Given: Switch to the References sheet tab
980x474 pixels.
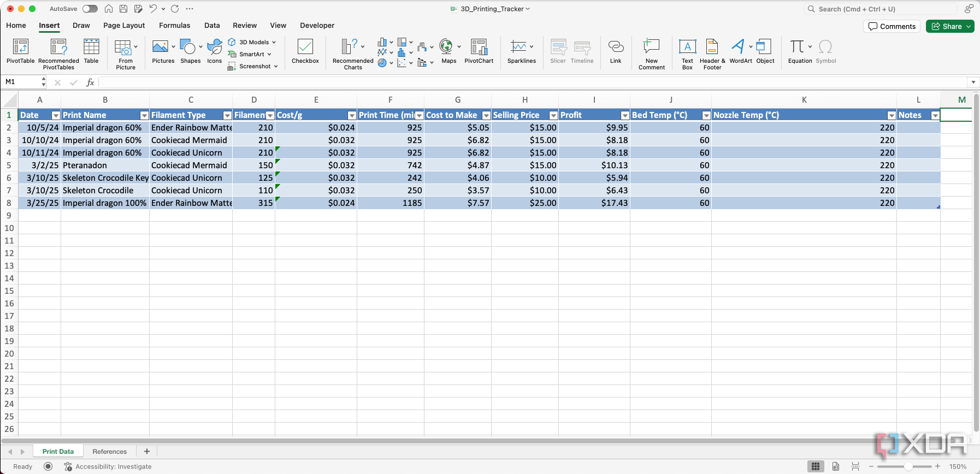Looking at the screenshot, I should (109, 452).
